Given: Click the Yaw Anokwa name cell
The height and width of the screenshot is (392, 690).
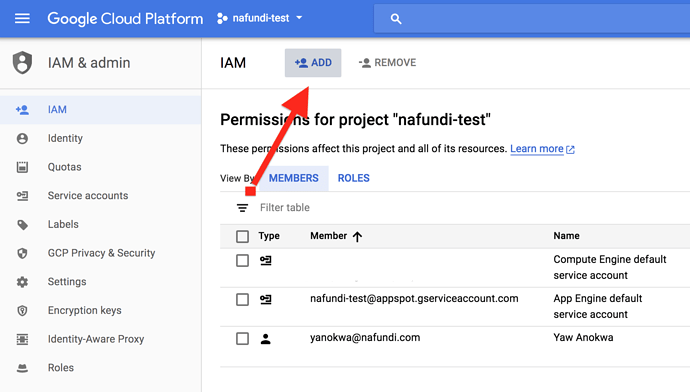Looking at the screenshot, I should click(x=583, y=337).
